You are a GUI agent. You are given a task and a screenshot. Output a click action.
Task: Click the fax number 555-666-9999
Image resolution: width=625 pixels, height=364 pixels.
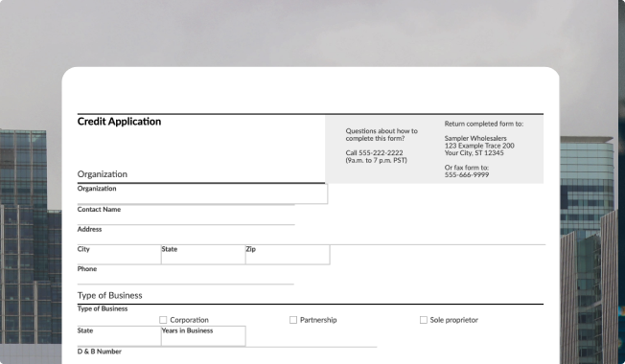[467, 175]
